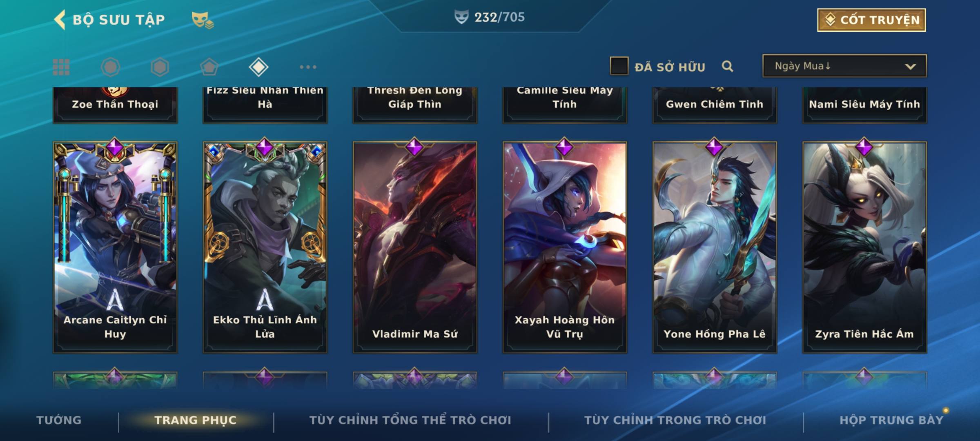This screenshot has height=441, width=980.
Task: Click the Cốt Truyện button
Action: pyautogui.click(x=871, y=20)
